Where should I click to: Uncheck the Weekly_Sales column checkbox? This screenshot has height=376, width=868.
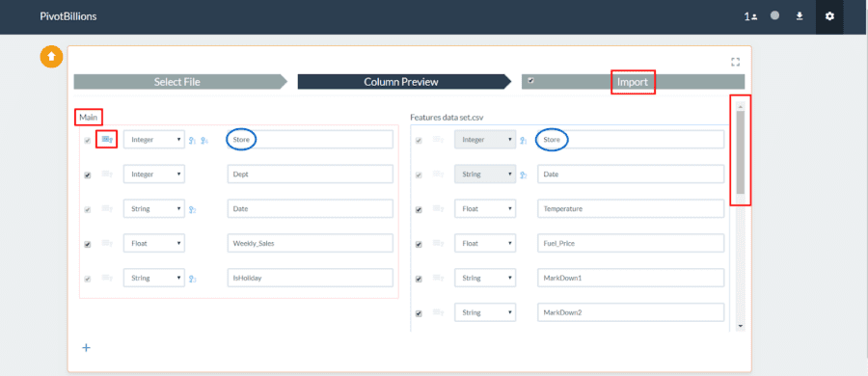point(87,244)
